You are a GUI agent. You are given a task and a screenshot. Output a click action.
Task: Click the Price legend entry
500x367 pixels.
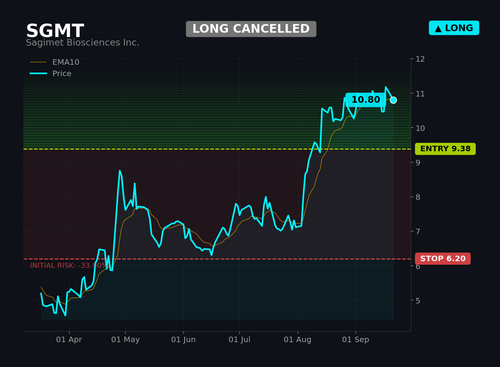pos(50,73)
